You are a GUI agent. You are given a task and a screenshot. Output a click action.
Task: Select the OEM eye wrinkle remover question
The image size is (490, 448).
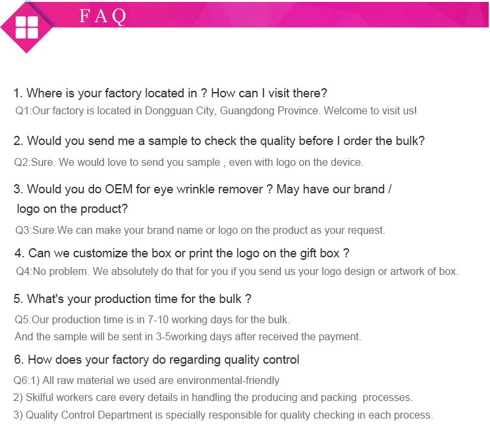click(x=203, y=189)
